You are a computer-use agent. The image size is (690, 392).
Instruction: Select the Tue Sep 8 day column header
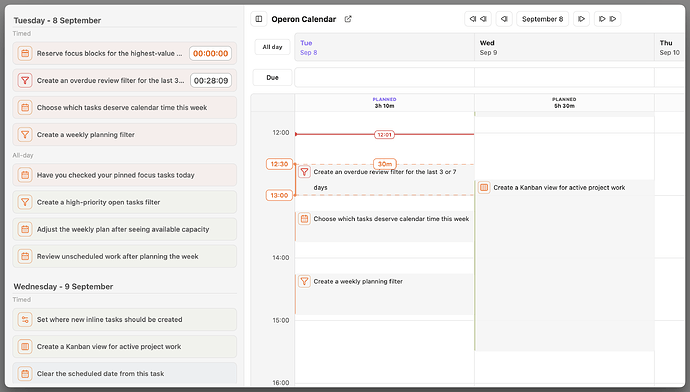385,48
